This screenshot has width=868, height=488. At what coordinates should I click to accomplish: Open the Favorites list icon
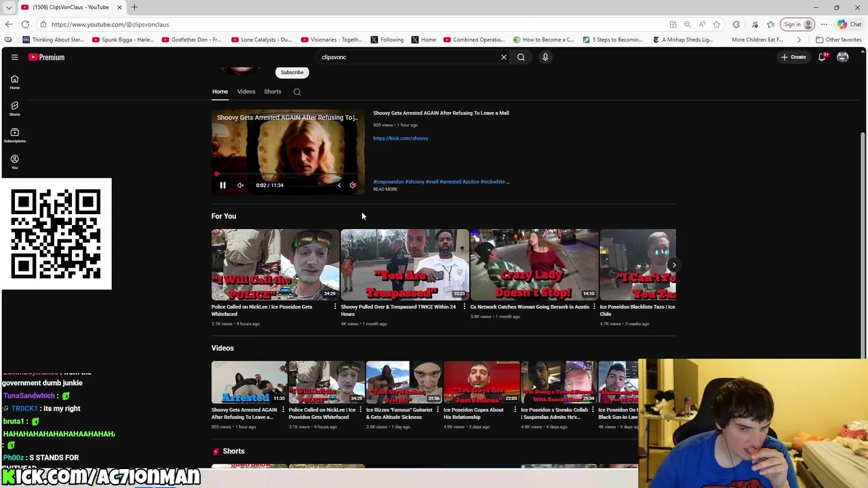[770, 24]
